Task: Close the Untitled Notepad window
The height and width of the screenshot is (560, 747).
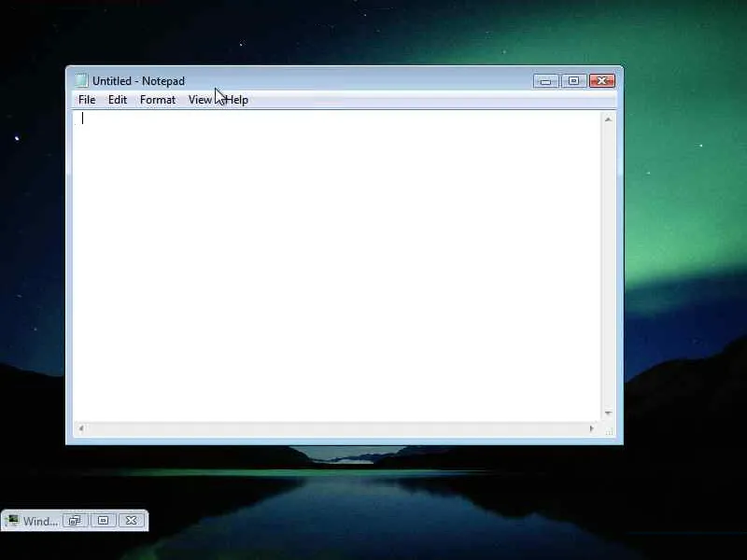Action: [x=602, y=81]
